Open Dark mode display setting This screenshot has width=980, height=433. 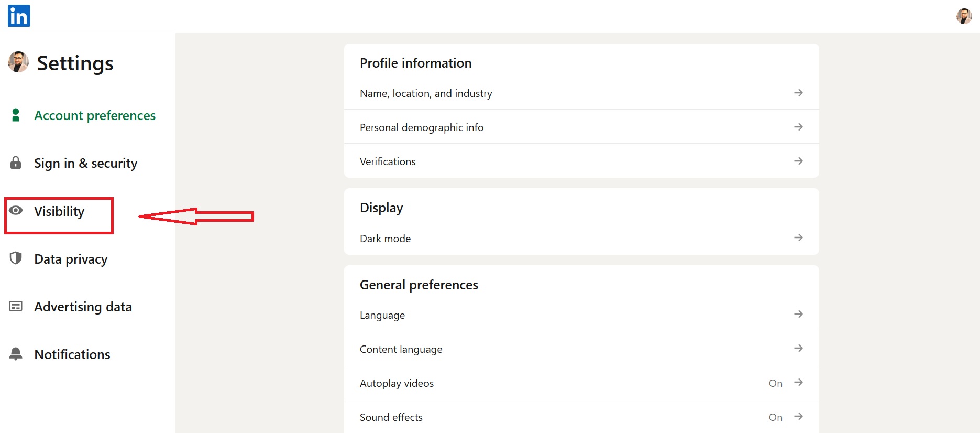pyautogui.click(x=581, y=238)
